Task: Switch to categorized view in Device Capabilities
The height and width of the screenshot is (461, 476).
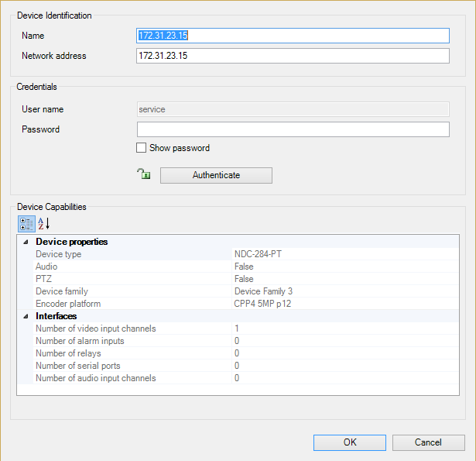Action: [x=27, y=224]
